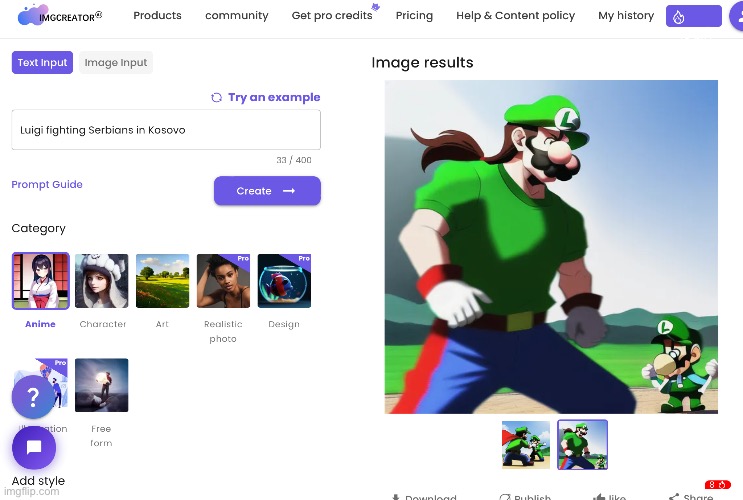The width and height of the screenshot is (743, 500).
Task: Click the Publish button
Action: [x=525, y=497]
